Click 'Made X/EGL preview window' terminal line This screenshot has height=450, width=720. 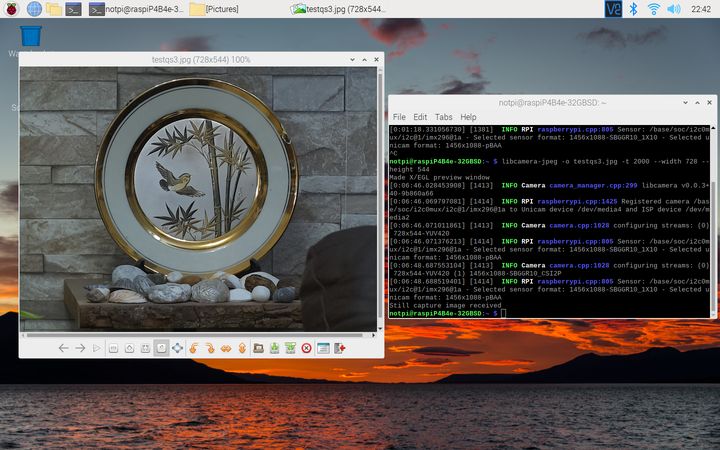(x=439, y=177)
